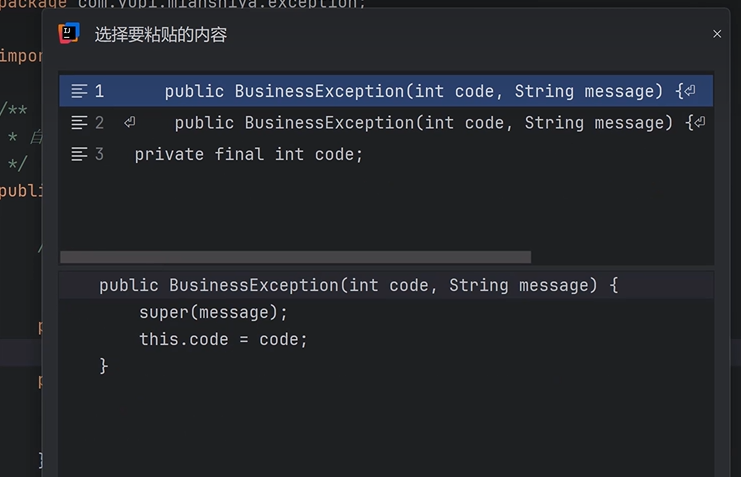741x477 pixels.
Task: Click constructor signature line in preview pane
Action: [x=358, y=285]
